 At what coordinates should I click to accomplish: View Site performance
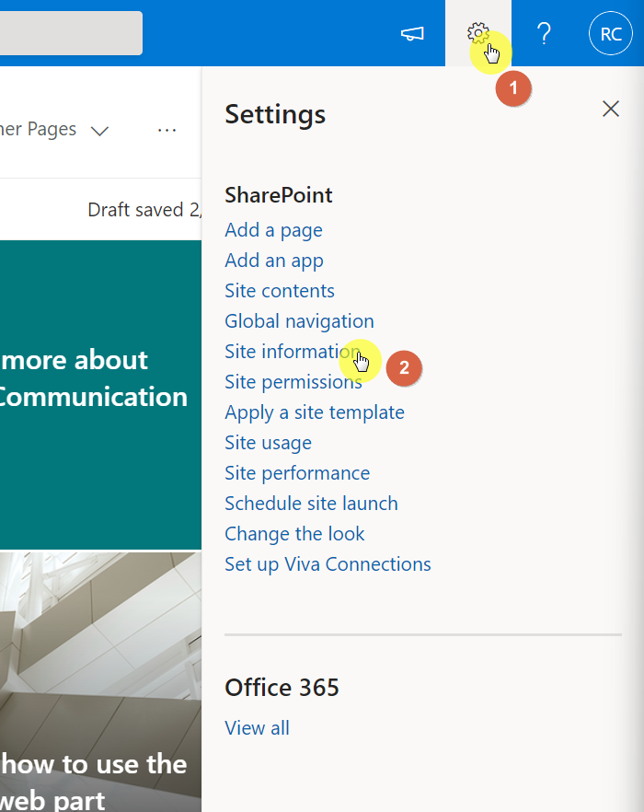tap(297, 473)
